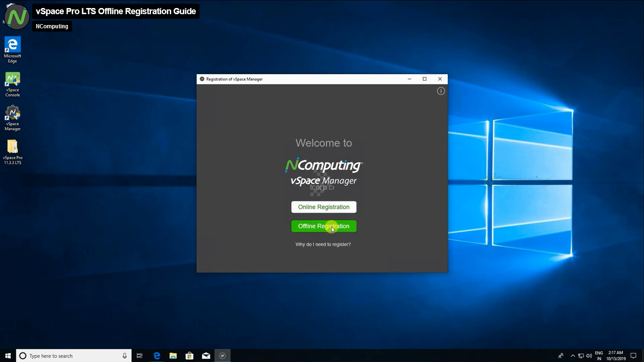644x362 pixels.
Task: Open the vSpace Console desktop shortcut
Action: tap(12, 84)
